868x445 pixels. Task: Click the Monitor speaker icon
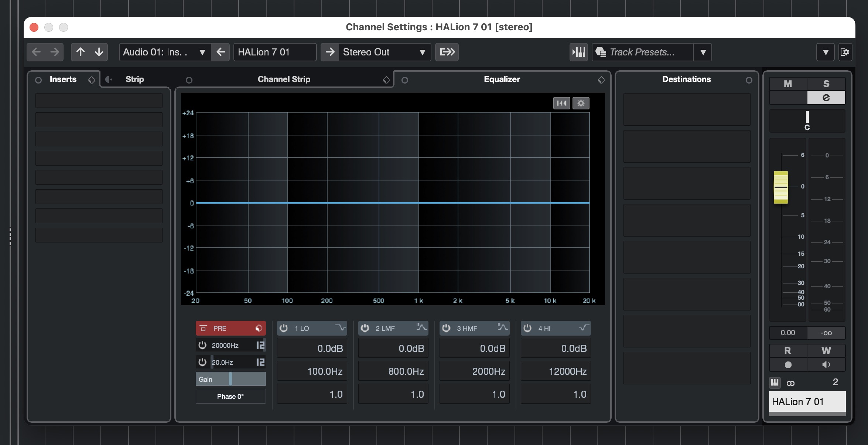pyautogui.click(x=826, y=365)
